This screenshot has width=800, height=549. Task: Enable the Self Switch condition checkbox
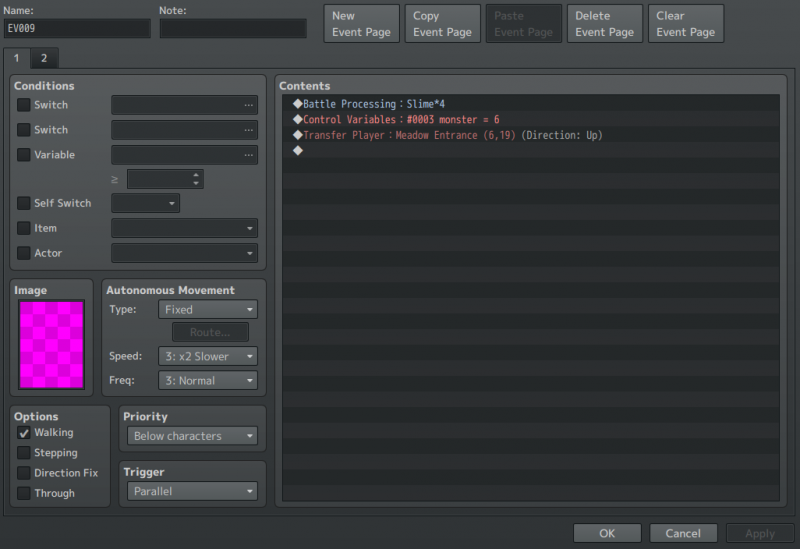pos(23,203)
